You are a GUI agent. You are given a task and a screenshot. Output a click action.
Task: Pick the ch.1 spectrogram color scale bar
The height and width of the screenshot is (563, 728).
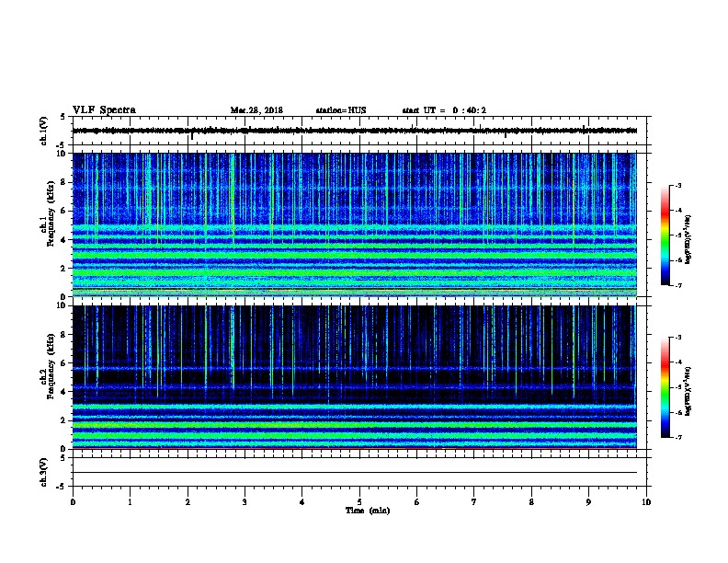pyautogui.click(x=665, y=236)
